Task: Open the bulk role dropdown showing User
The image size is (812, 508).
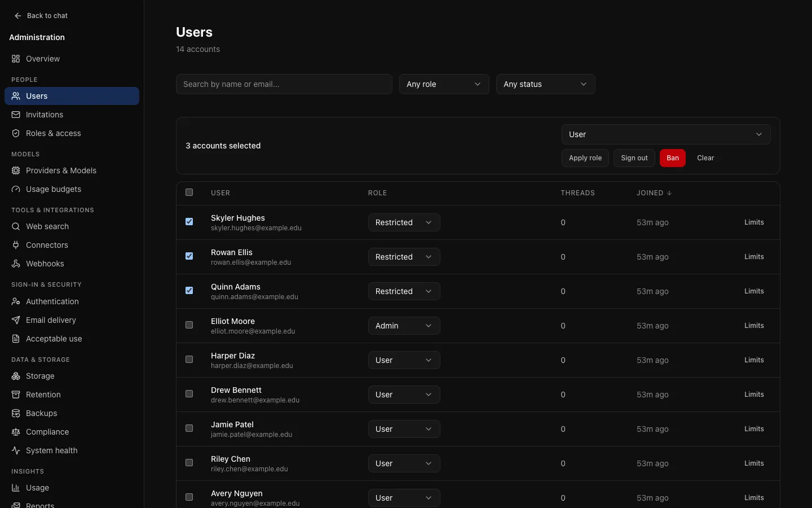Action: click(x=666, y=134)
